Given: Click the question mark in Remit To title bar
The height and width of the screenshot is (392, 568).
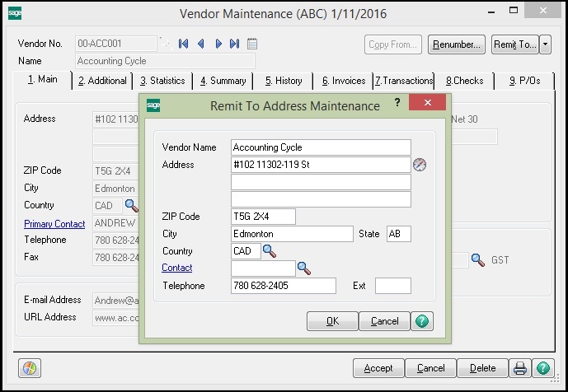Looking at the screenshot, I should [x=397, y=102].
